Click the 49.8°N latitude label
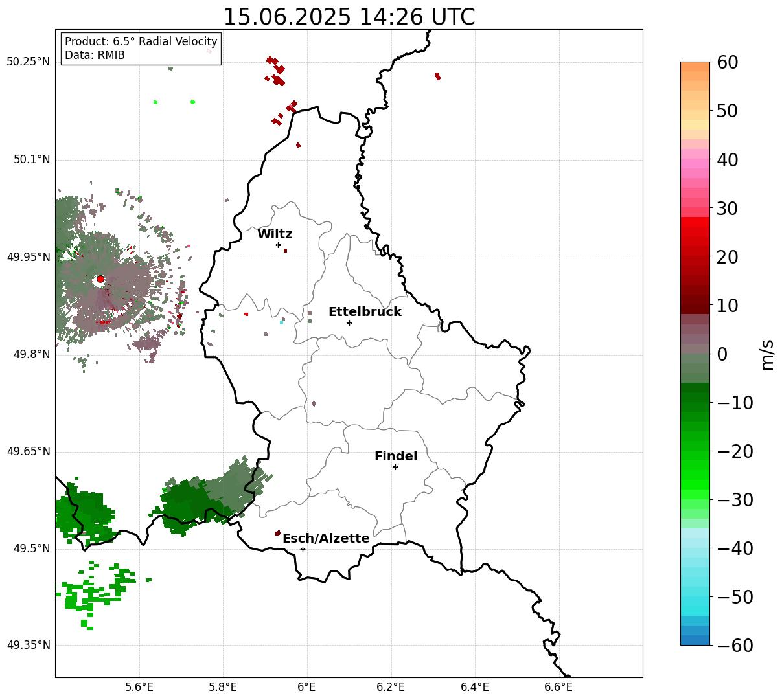Screen dimensions: 782x700 coord(31,354)
